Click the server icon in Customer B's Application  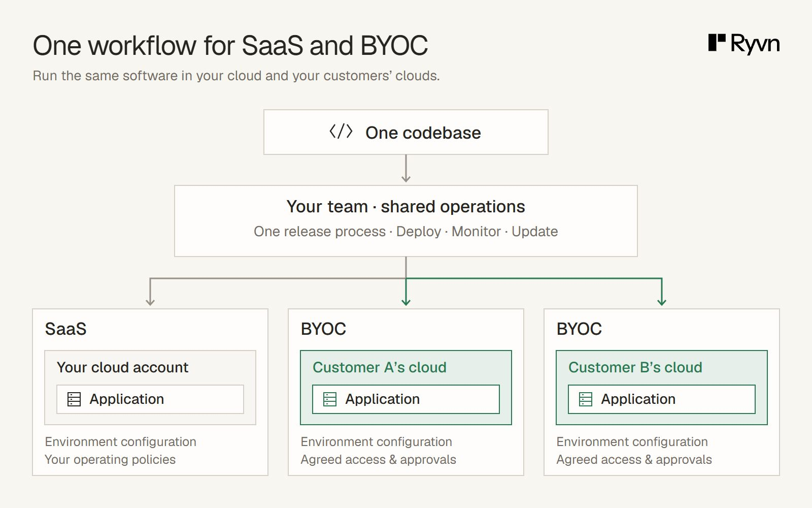click(586, 399)
